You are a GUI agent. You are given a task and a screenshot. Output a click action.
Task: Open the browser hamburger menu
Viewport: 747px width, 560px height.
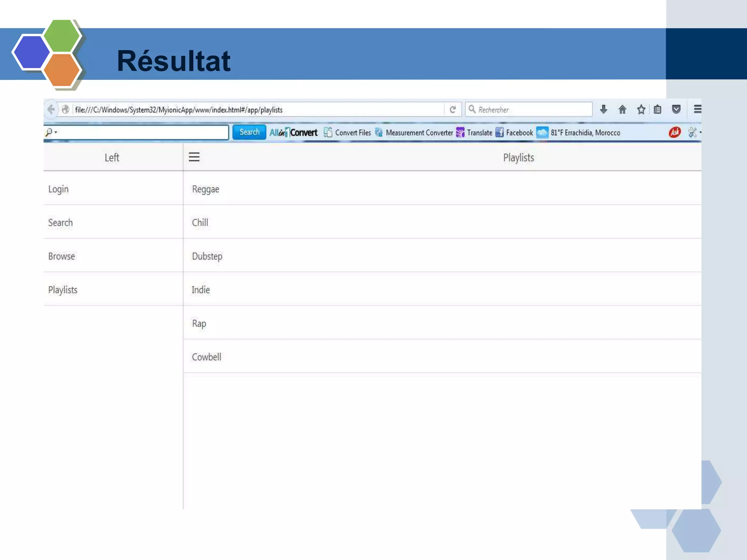(x=697, y=109)
